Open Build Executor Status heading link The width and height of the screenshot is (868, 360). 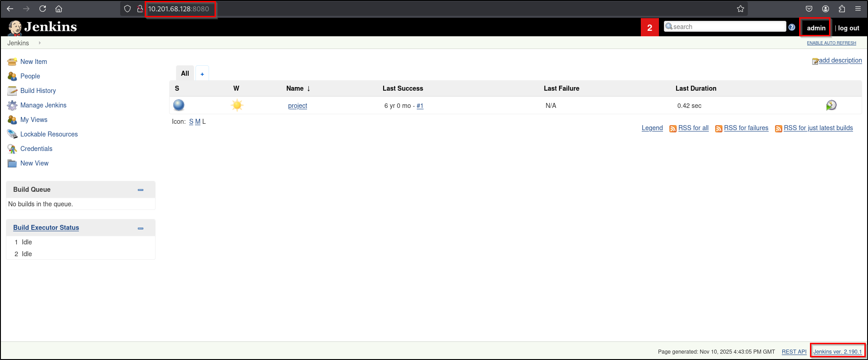coord(46,228)
